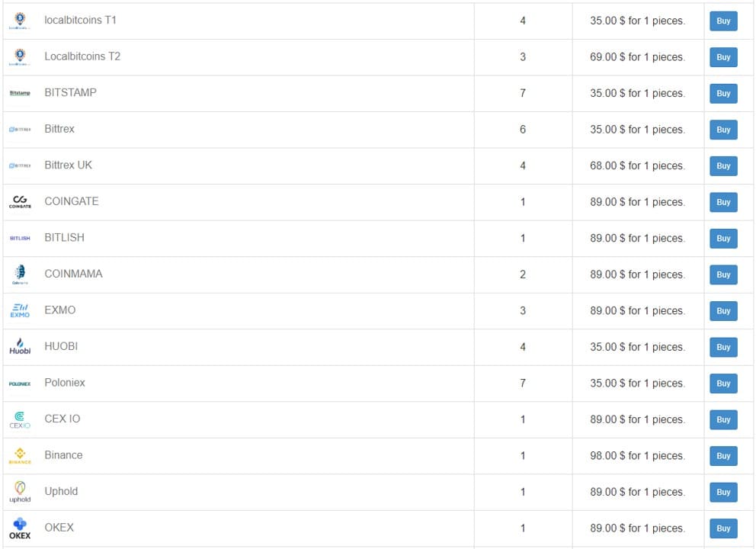Viewport: 756px width, 549px height.
Task: Click the CEX IO logo icon
Action: [x=20, y=419]
